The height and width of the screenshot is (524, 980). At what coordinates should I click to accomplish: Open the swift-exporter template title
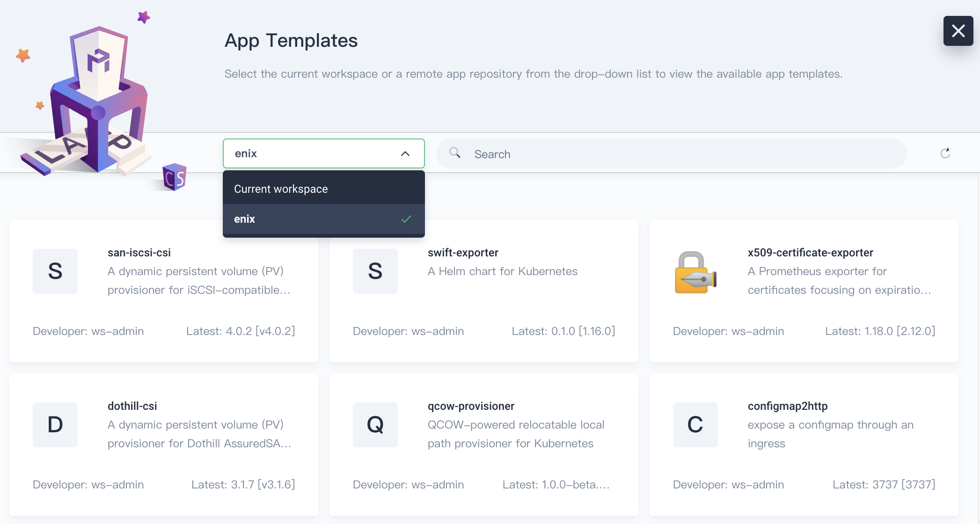[463, 253]
